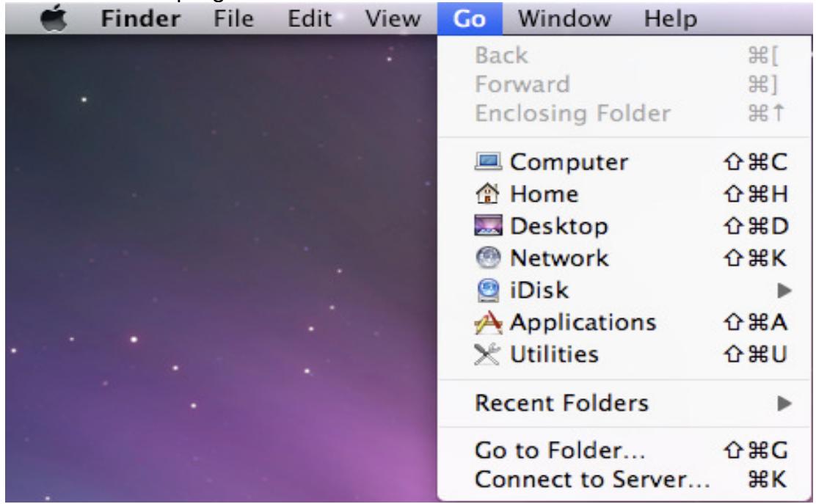Image resolution: width=816 pixels, height=504 pixels.
Task: Open the Apple logo menu
Action: 54,19
